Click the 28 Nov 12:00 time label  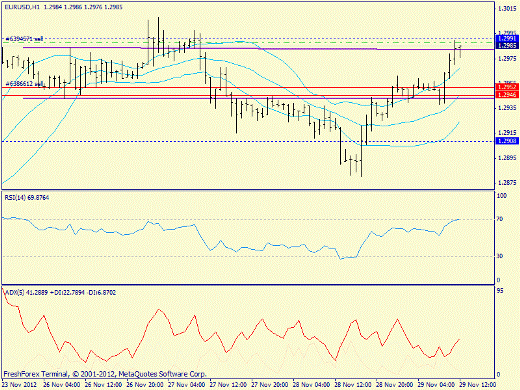[353, 385]
